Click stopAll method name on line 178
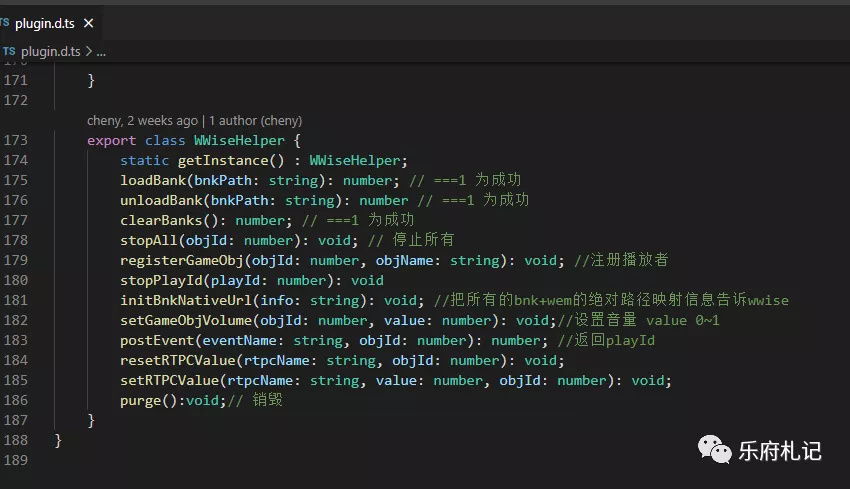 click(x=149, y=240)
